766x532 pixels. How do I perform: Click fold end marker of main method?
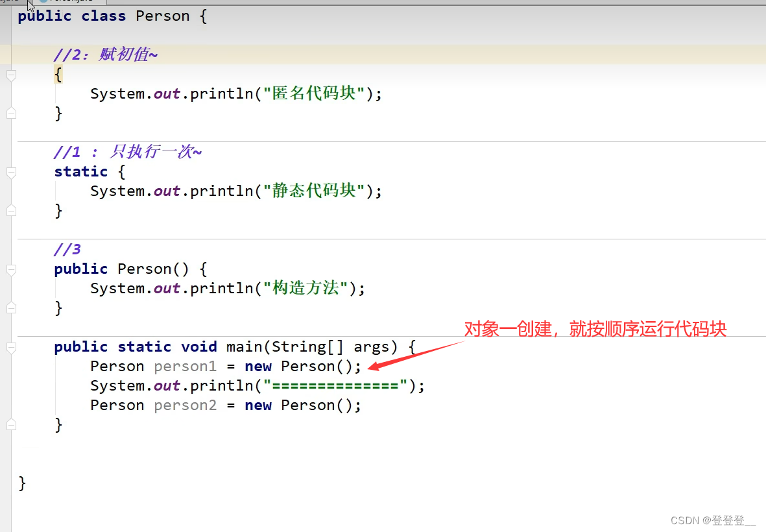[12, 424]
